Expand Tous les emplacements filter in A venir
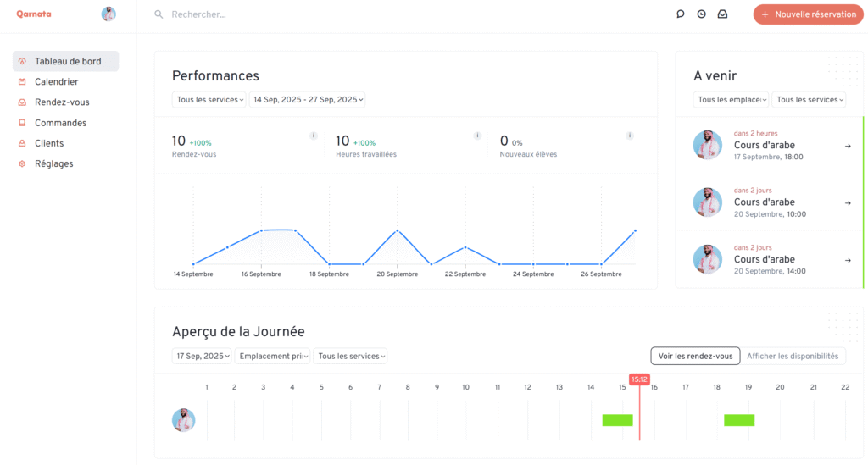The height and width of the screenshot is (465, 868). click(x=731, y=100)
